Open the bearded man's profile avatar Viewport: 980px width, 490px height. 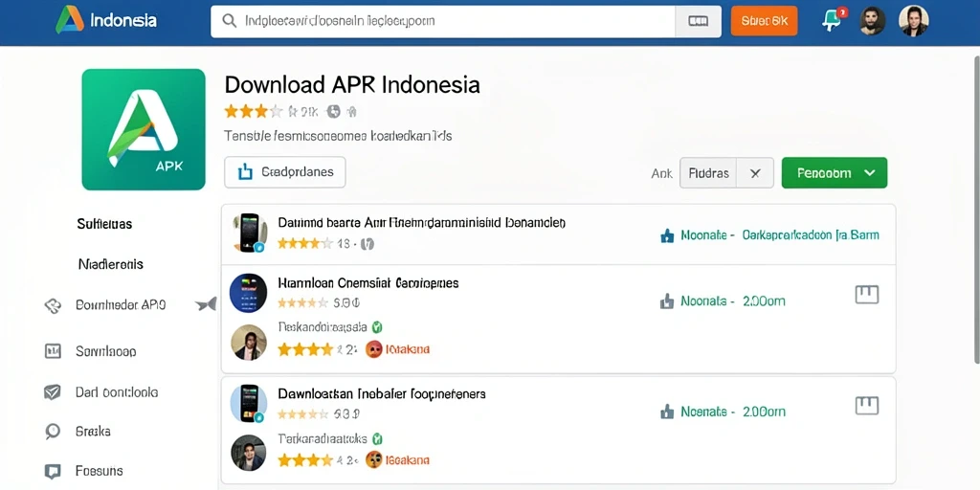(x=872, y=21)
